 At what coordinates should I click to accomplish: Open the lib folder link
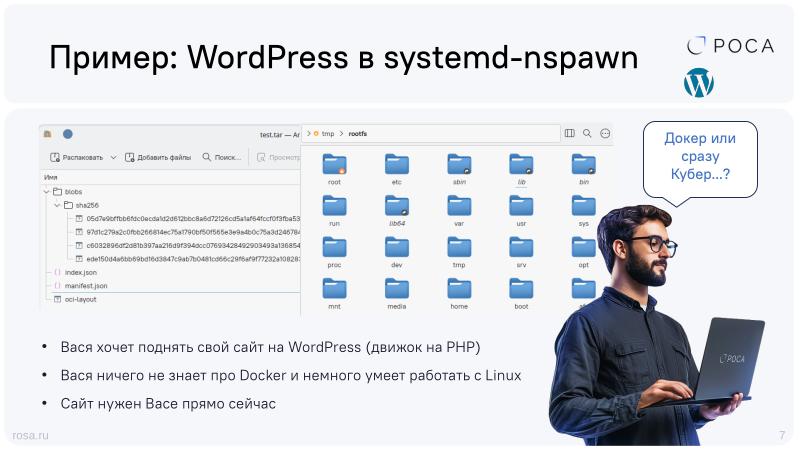(521, 164)
